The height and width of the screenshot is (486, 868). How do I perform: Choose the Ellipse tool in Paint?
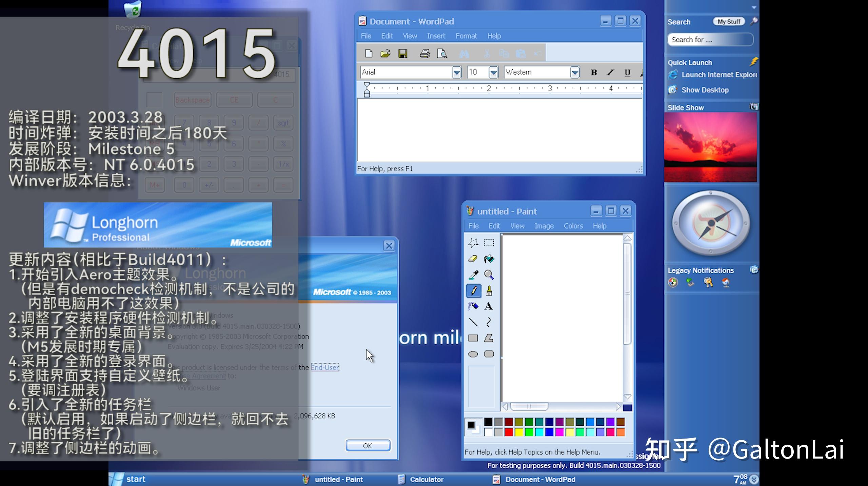click(x=473, y=354)
